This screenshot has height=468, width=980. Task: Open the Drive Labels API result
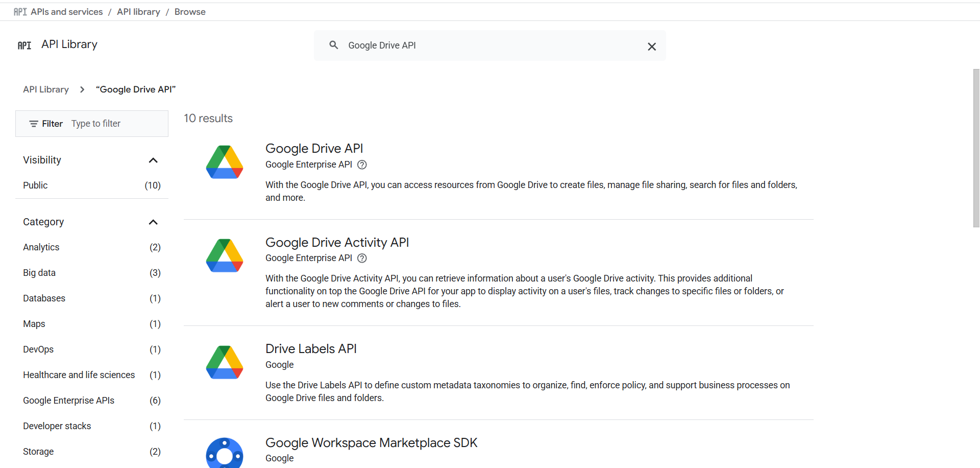click(x=311, y=348)
